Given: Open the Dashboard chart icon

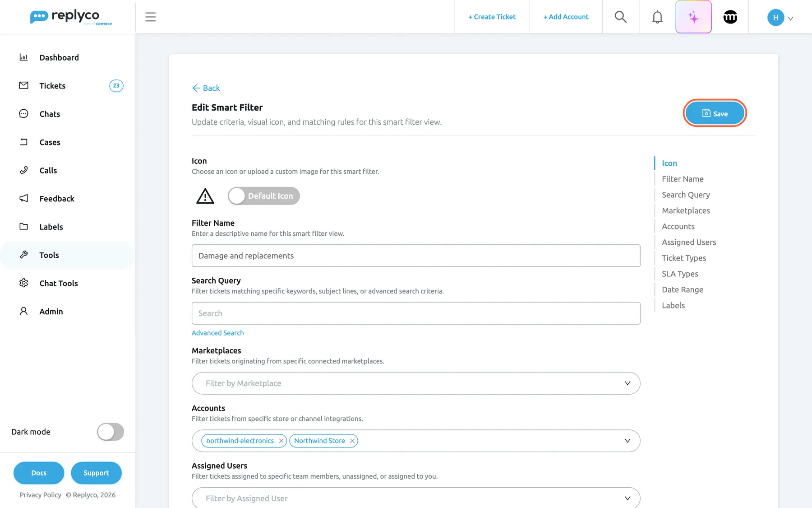Looking at the screenshot, I should click(23, 57).
